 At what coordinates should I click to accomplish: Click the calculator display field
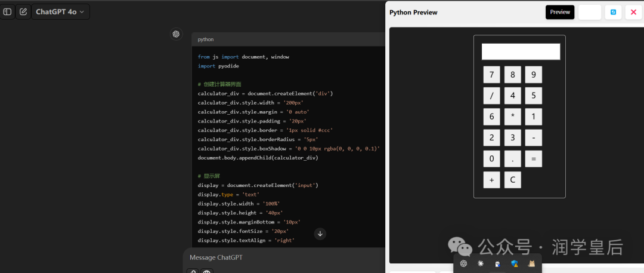coord(521,52)
